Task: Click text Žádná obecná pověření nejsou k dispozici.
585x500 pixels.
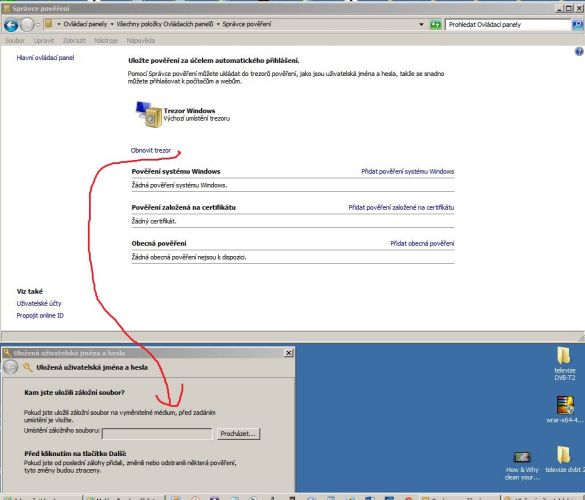Action: [188, 257]
